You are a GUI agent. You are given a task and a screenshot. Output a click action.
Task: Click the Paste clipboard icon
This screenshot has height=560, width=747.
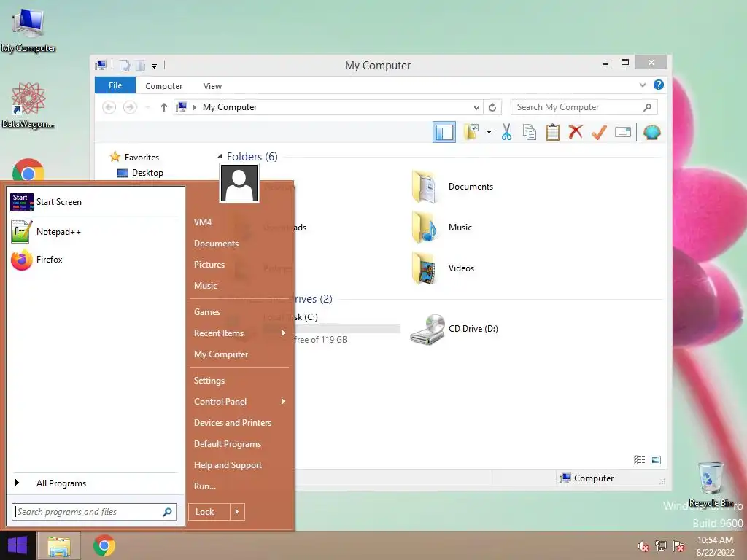[x=553, y=133]
